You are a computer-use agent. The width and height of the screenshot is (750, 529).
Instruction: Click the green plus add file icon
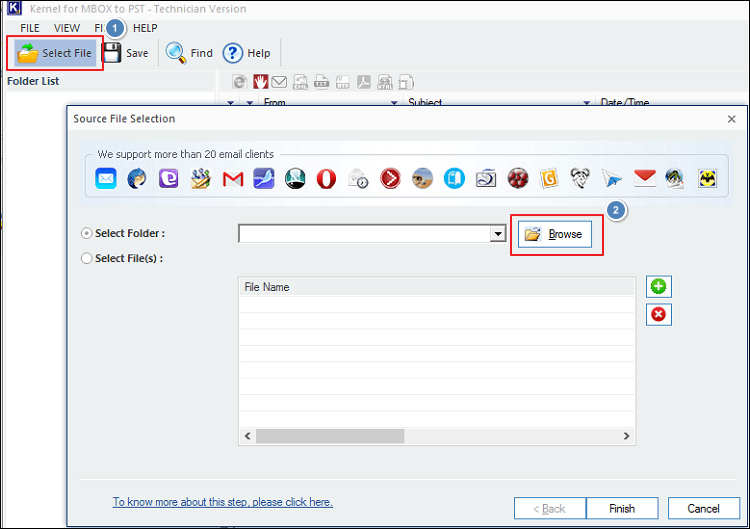coord(659,287)
